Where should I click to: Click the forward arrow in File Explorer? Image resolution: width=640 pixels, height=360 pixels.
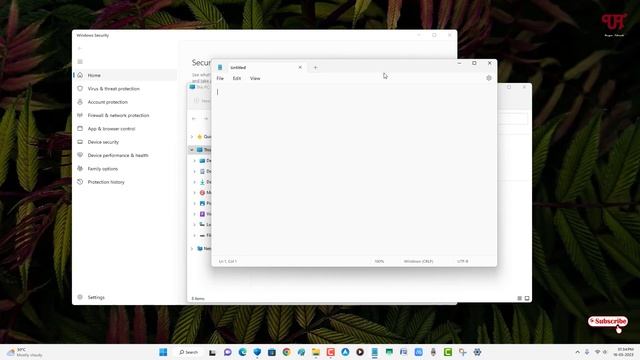(x=206, y=119)
